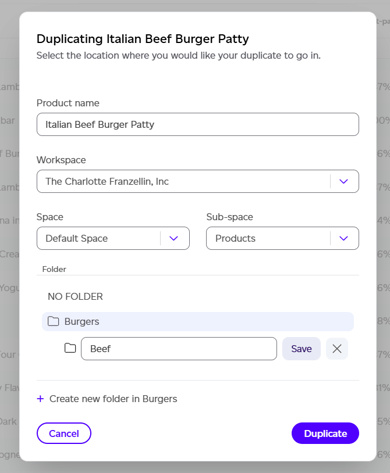Save the new Beef folder
This screenshot has height=473, width=390.
(301, 349)
